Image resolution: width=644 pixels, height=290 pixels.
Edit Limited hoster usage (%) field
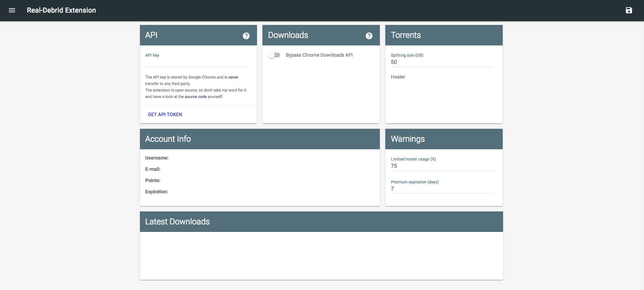442,166
